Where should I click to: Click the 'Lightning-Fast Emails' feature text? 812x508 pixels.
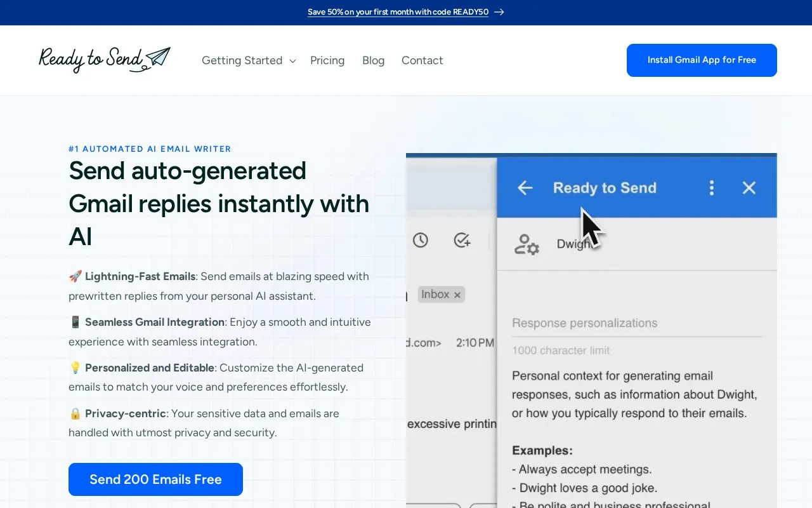tap(140, 276)
